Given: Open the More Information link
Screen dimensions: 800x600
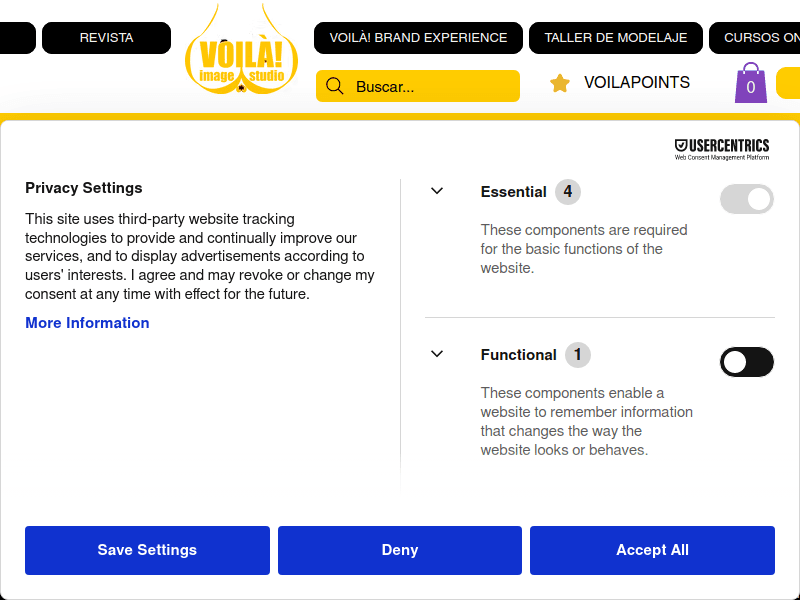Looking at the screenshot, I should [87, 322].
